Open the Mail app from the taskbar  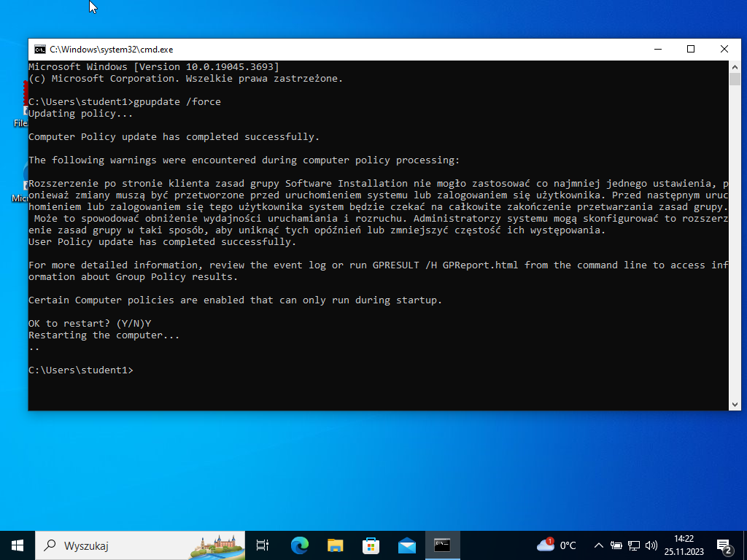(407, 545)
